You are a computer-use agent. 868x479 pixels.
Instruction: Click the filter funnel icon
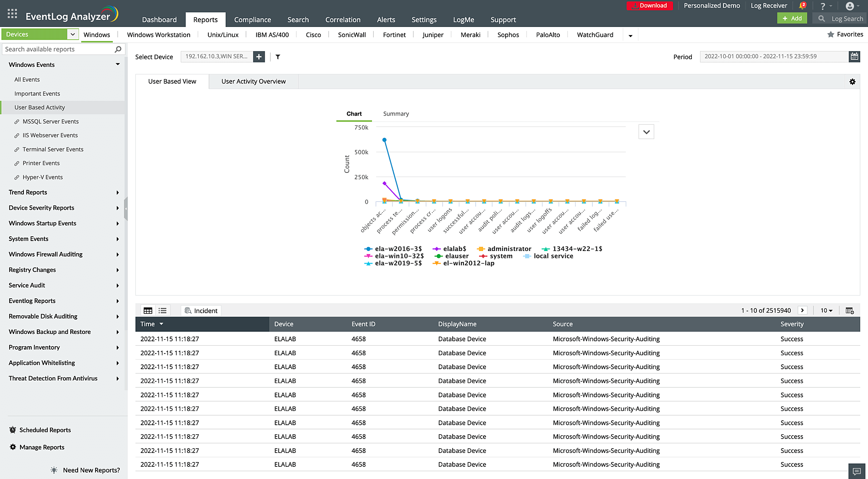pyautogui.click(x=278, y=57)
